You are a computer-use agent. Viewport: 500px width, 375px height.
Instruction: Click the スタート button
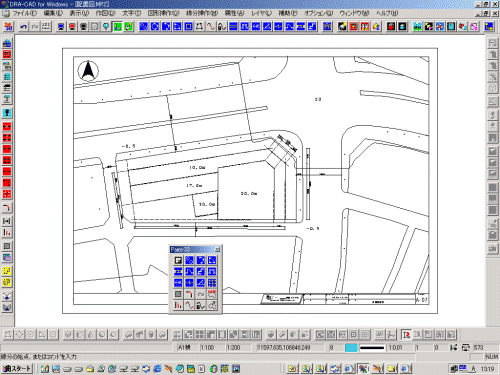17,369
